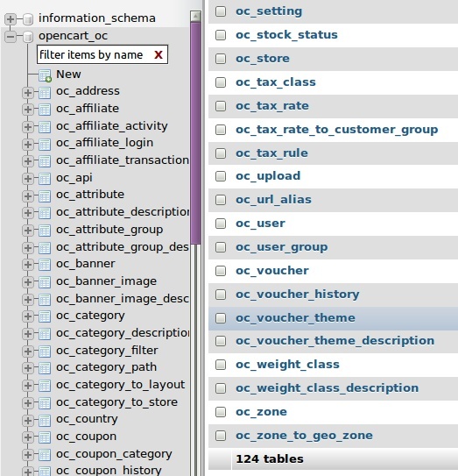Check the oc_tax_class table checkbox

point(221,82)
